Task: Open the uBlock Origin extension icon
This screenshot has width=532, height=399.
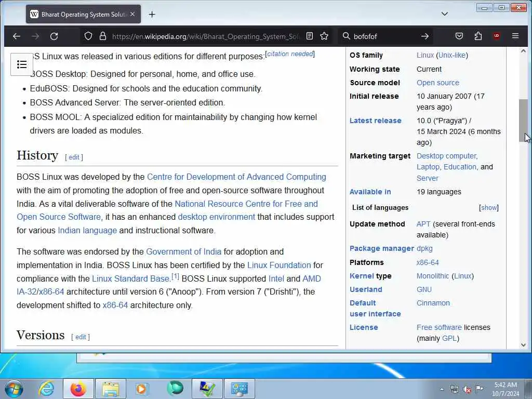Action: 497,36
